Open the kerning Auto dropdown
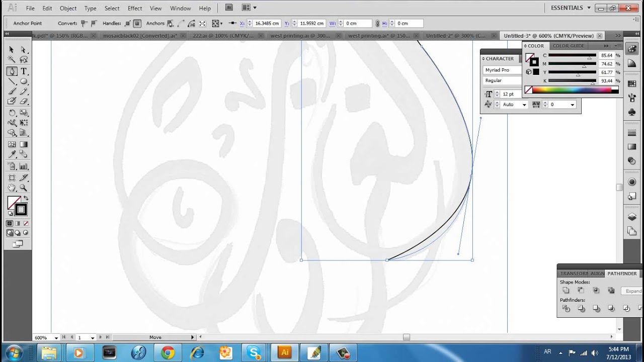 click(x=524, y=105)
